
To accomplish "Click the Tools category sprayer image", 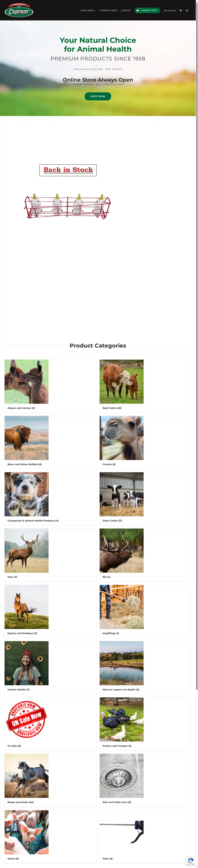I will pos(121,832).
